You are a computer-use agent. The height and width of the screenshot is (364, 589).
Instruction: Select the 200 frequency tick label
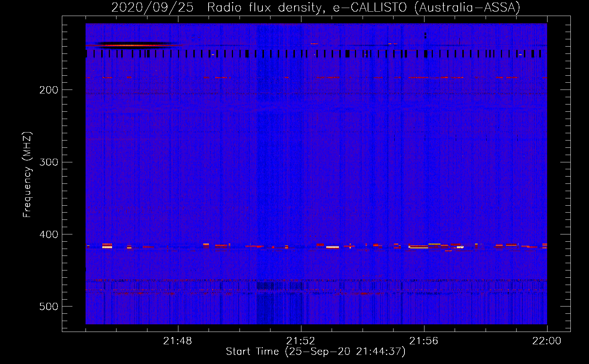pyautogui.click(x=49, y=90)
